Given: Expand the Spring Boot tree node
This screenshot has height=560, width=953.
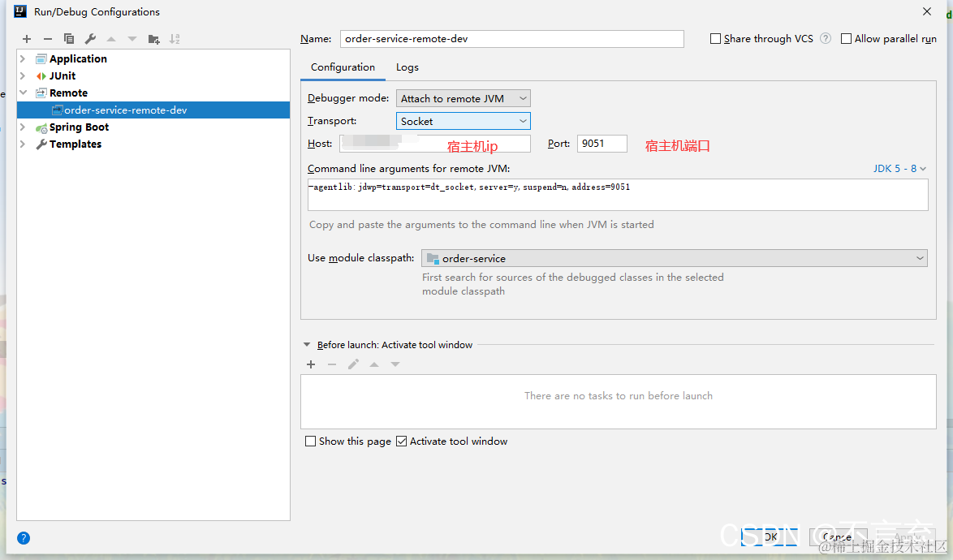Looking at the screenshot, I should (x=23, y=127).
